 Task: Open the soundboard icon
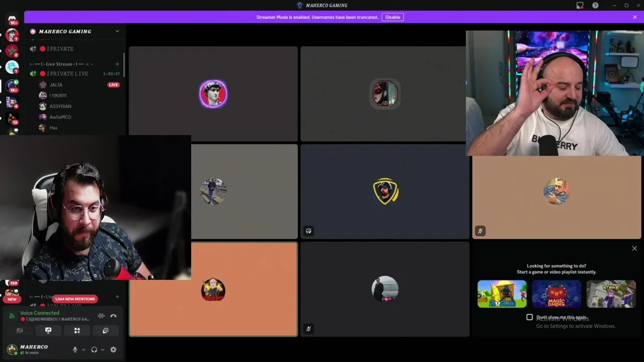tap(106, 330)
